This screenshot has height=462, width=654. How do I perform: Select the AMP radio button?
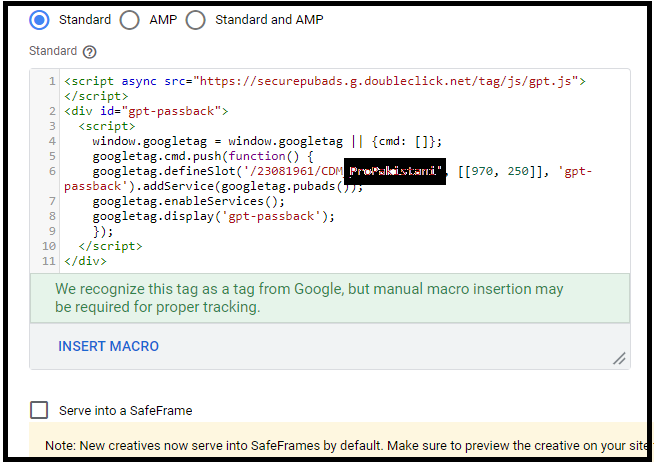point(129,20)
